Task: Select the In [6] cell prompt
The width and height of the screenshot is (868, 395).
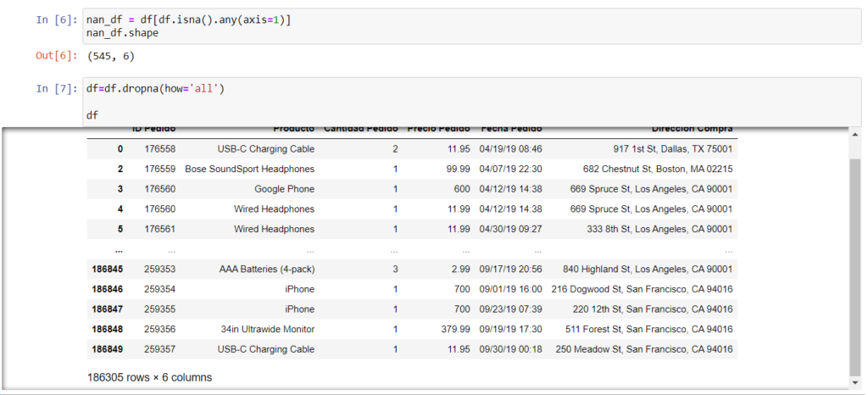Action: 54,19
